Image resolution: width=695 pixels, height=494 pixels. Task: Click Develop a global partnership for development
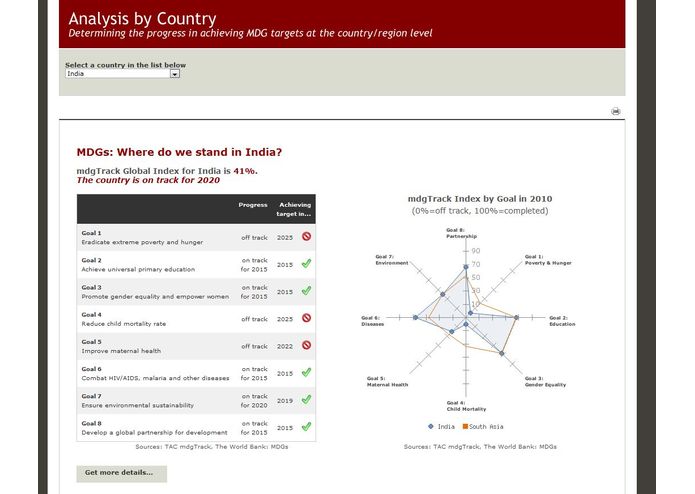tap(154, 432)
